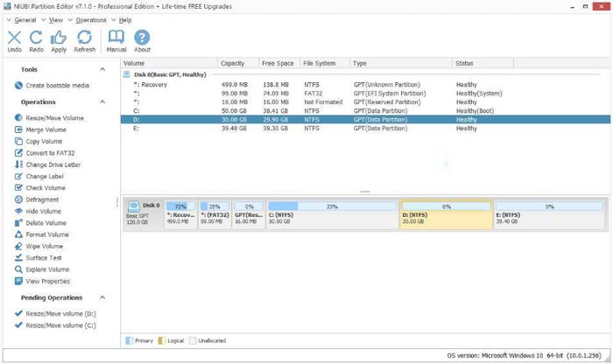Click the Redo toolbar icon
This screenshot has height=364, width=613.
coord(36,38)
